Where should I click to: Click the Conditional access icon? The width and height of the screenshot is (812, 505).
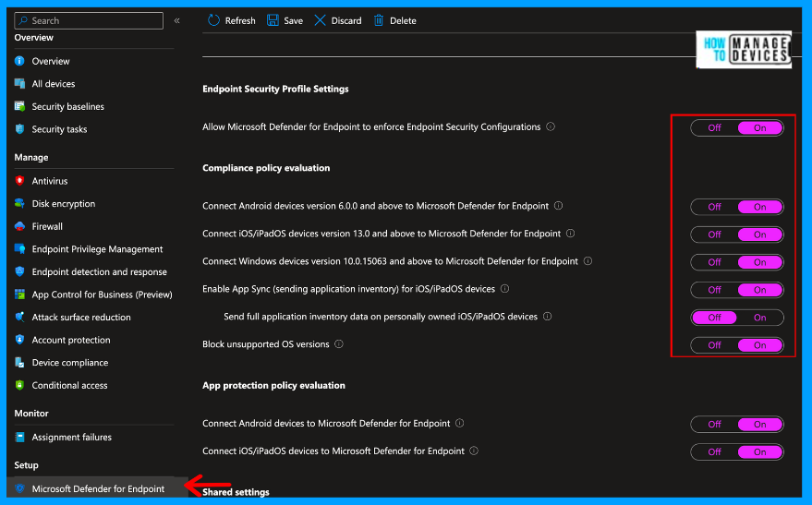pyautogui.click(x=19, y=386)
